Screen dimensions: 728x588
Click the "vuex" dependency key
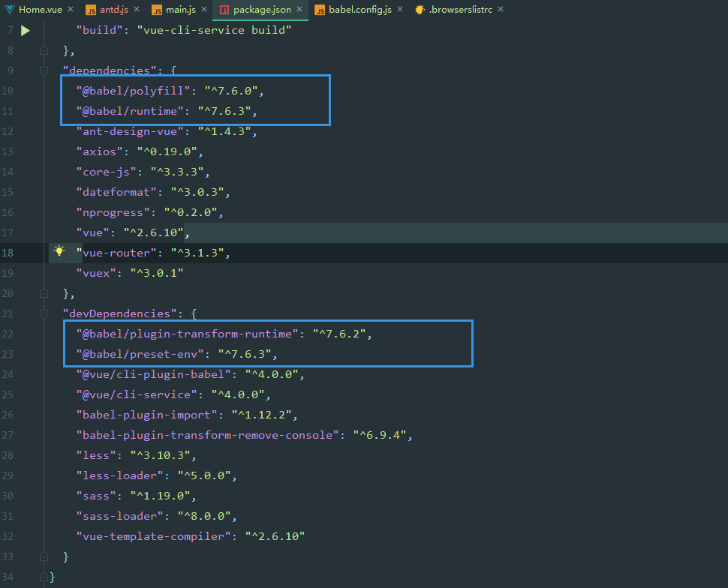(96, 273)
